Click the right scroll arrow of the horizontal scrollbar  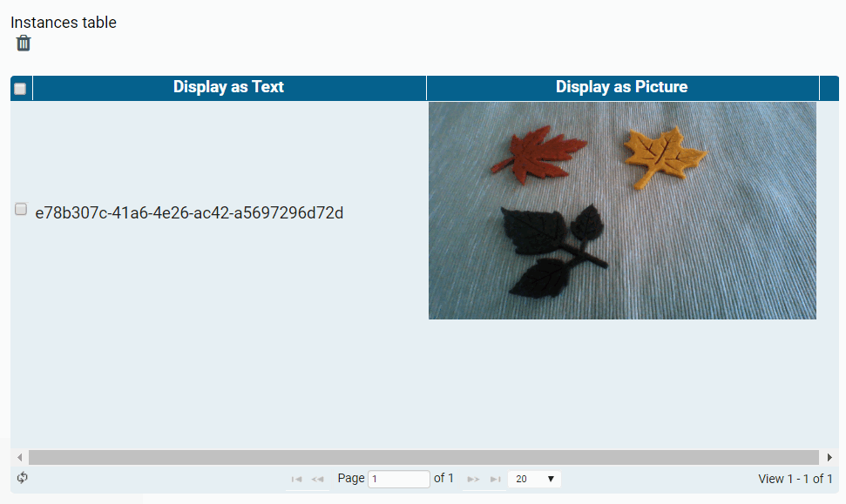(829, 457)
